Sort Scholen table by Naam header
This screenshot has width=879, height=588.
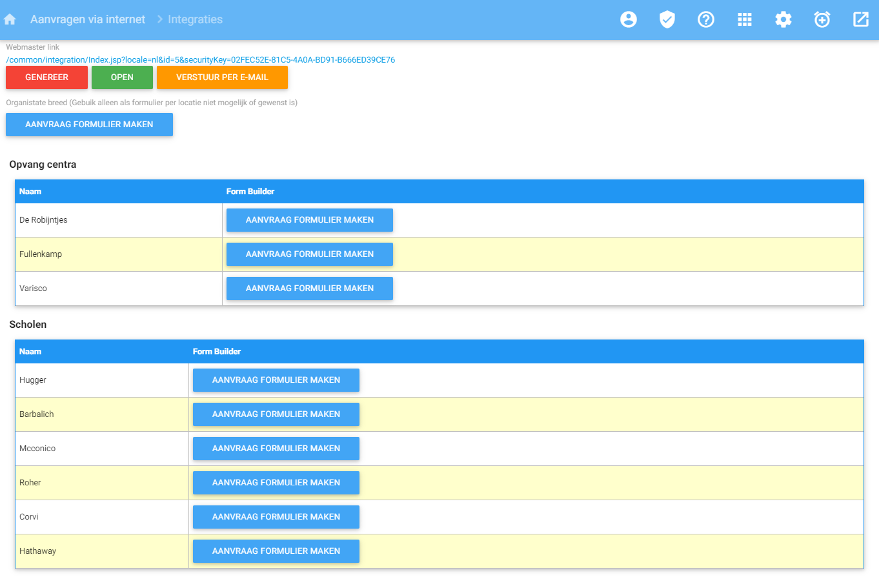(x=30, y=352)
